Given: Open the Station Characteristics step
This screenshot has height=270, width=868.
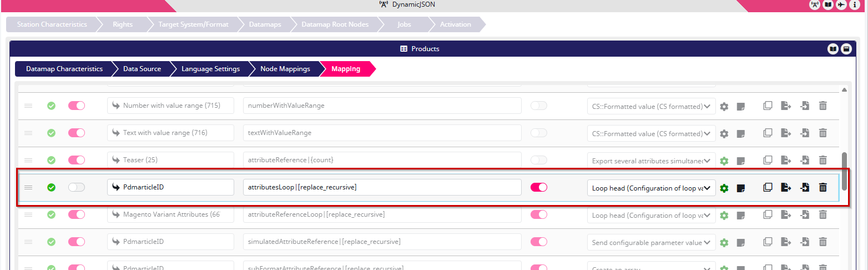Looking at the screenshot, I should pyautogui.click(x=52, y=24).
